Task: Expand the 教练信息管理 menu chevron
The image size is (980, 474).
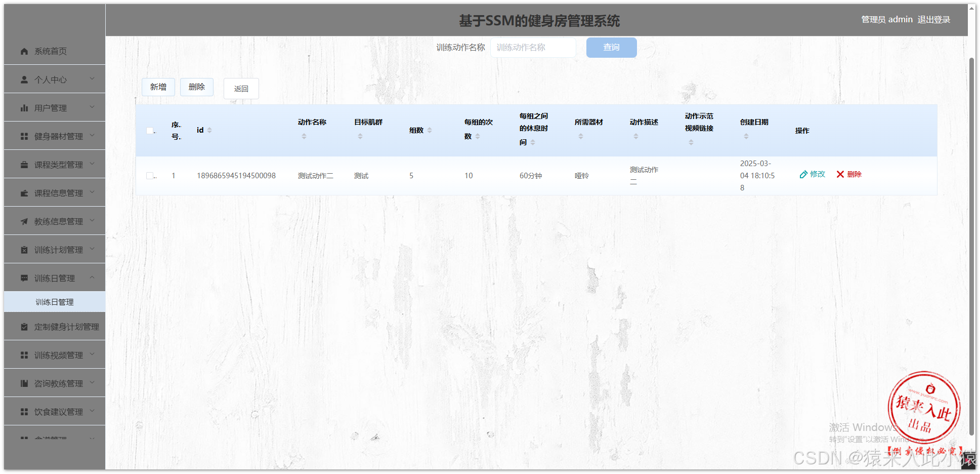Action: coord(92,220)
